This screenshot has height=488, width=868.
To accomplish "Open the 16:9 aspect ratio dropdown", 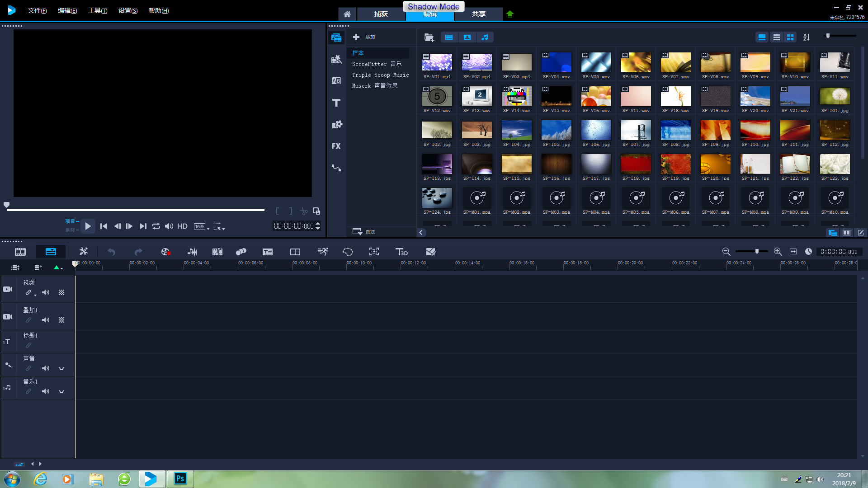I will point(202,227).
